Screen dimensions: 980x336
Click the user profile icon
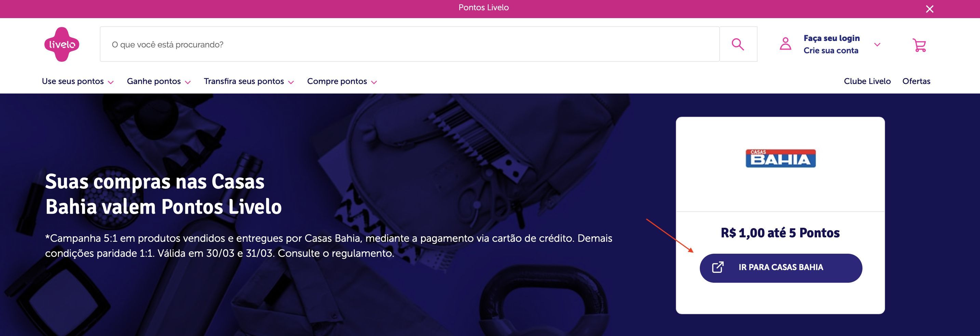(x=785, y=44)
